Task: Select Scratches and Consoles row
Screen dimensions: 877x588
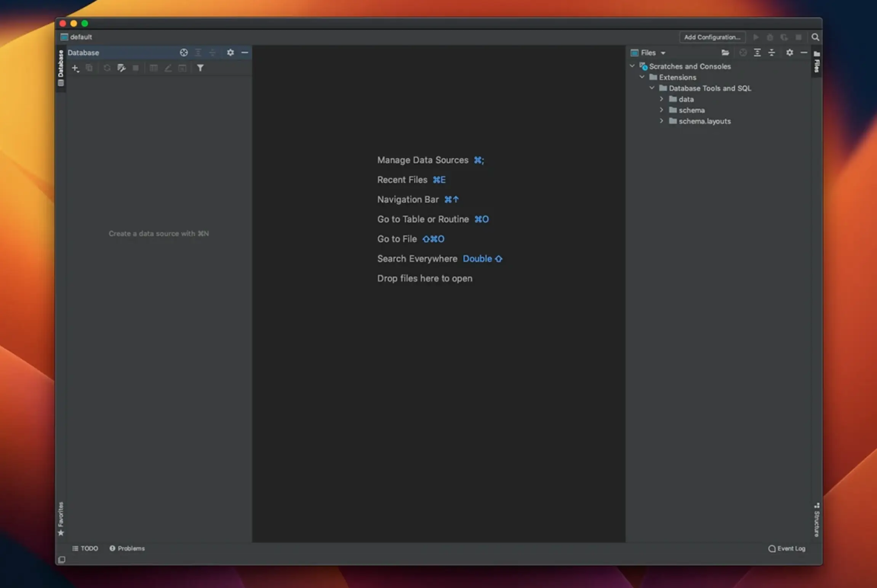Action: pos(719,66)
